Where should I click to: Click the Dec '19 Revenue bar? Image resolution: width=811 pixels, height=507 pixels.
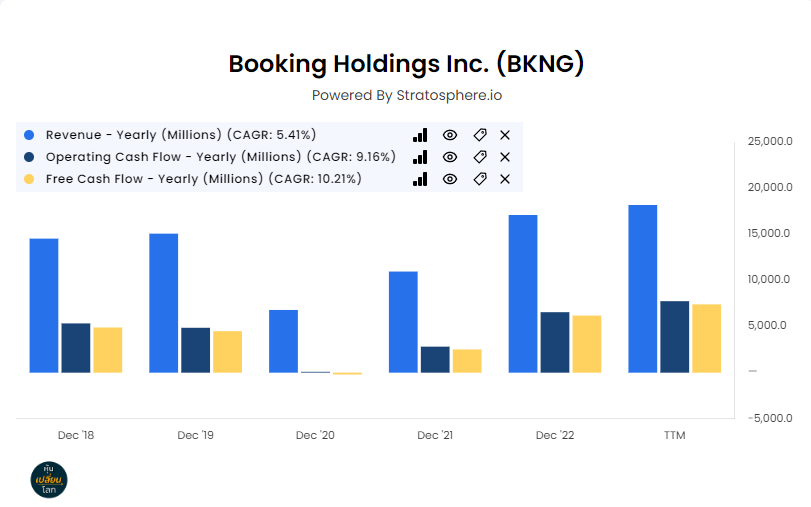pyautogui.click(x=163, y=303)
